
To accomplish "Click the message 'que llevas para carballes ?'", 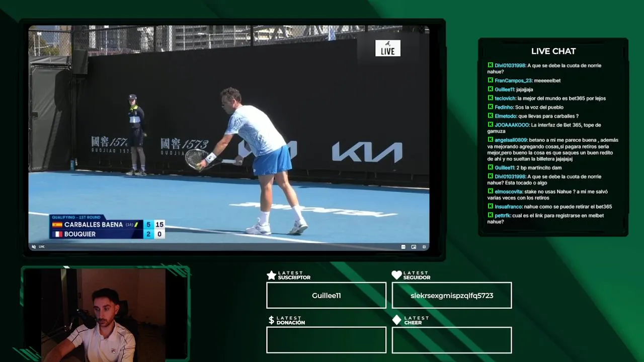I will pyautogui.click(x=548, y=116).
